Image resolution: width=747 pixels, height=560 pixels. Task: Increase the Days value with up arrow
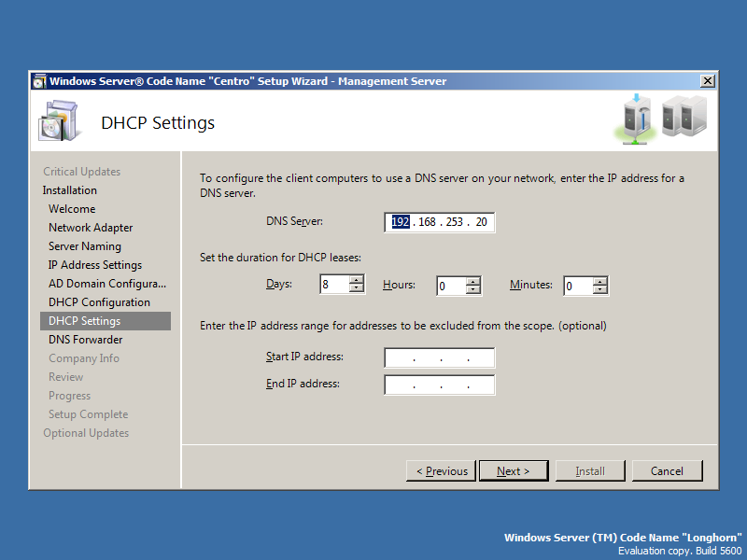pos(357,281)
